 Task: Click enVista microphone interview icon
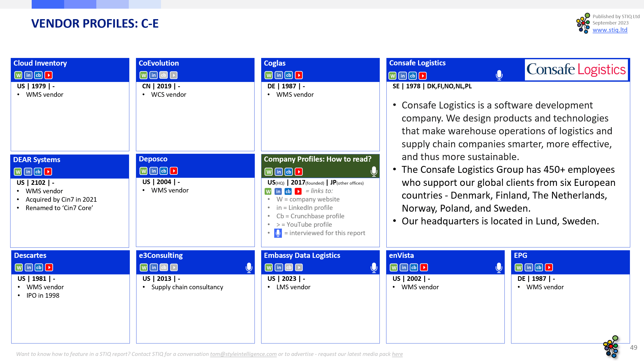click(x=499, y=268)
